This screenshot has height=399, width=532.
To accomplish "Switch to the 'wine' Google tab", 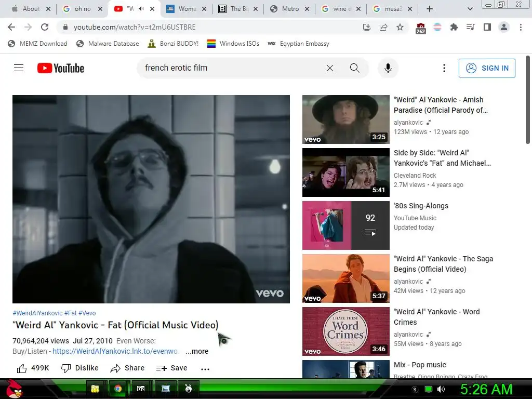I will coord(340,9).
